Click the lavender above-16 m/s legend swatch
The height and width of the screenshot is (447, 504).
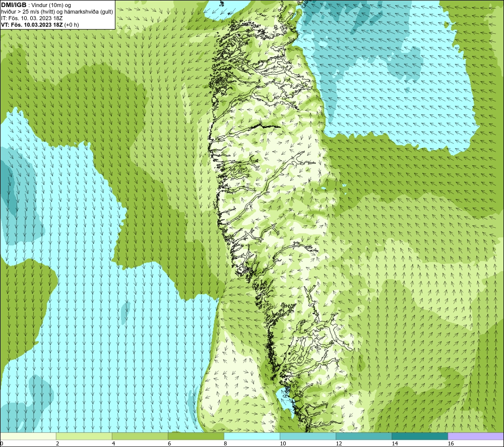pyautogui.click(x=476, y=436)
